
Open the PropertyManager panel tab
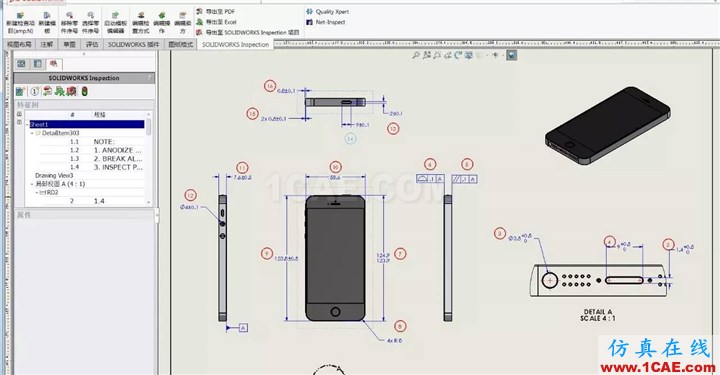tap(38, 64)
